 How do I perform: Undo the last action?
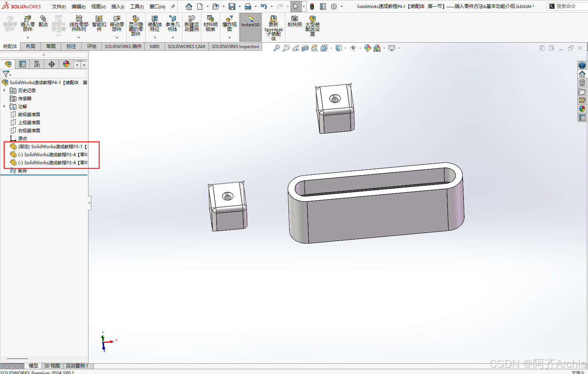click(x=264, y=7)
